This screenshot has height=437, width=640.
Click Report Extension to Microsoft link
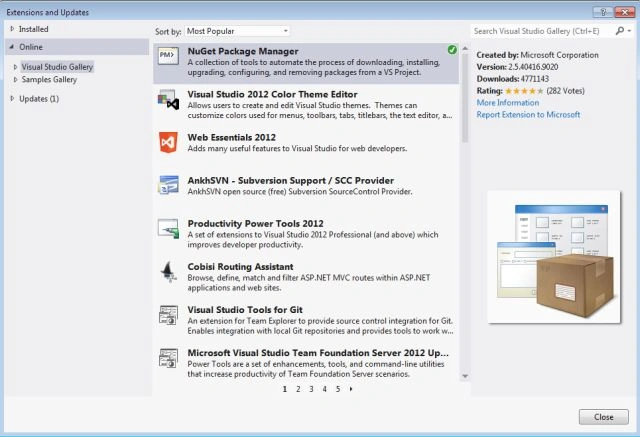(x=528, y=115)
